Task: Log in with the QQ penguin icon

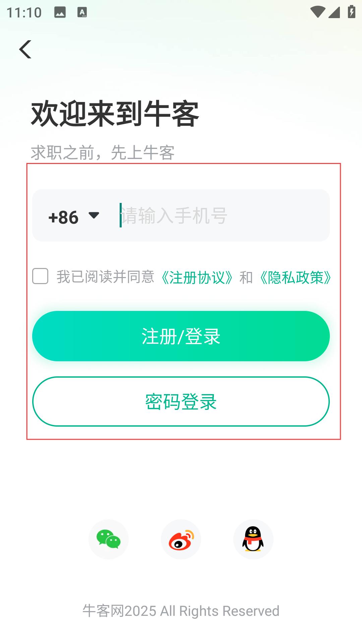Action: (253, 539)
